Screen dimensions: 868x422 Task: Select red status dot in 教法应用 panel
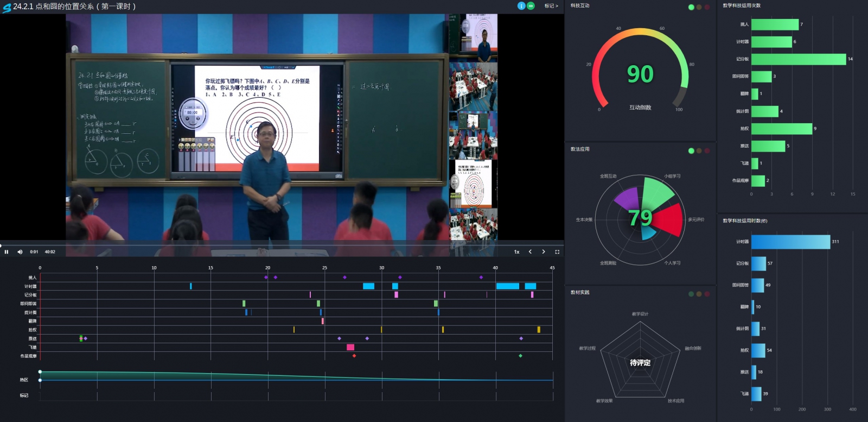(x=707, y=151)
